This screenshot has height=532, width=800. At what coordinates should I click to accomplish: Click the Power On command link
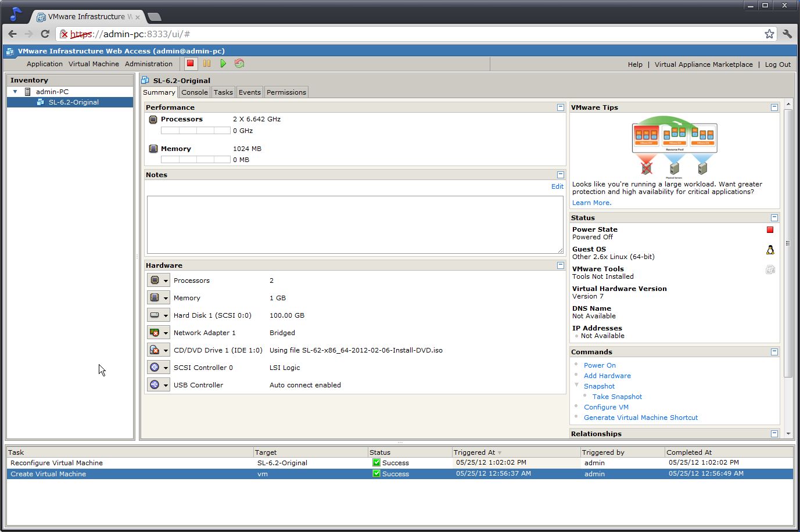point(600,365)
